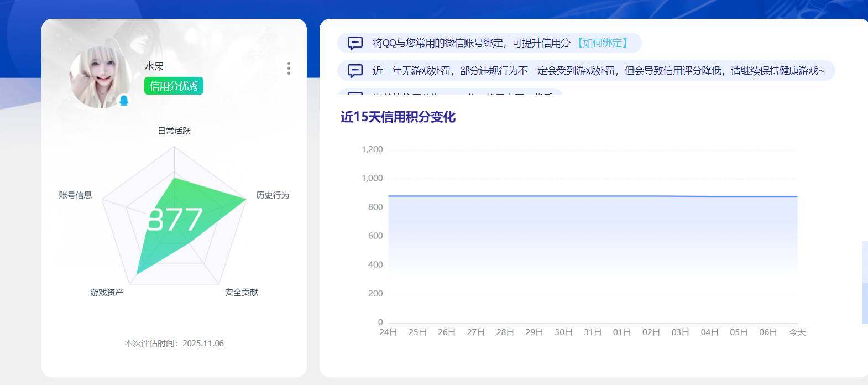
Task: Open the three-dot more options menu
Action: click(289, 68)
